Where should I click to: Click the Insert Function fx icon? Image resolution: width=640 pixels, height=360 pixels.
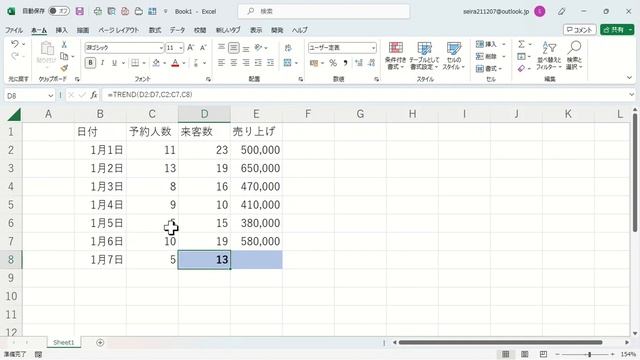click(94, 95)
